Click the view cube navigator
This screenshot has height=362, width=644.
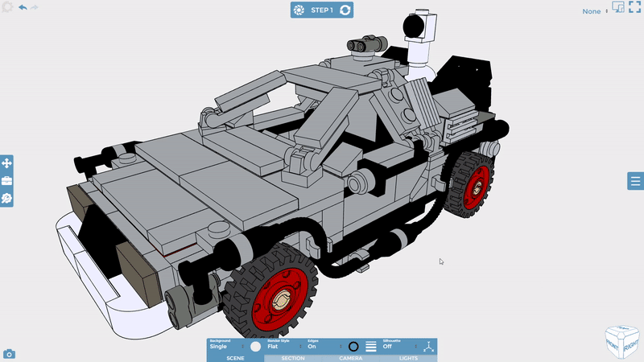click(622, 342)
